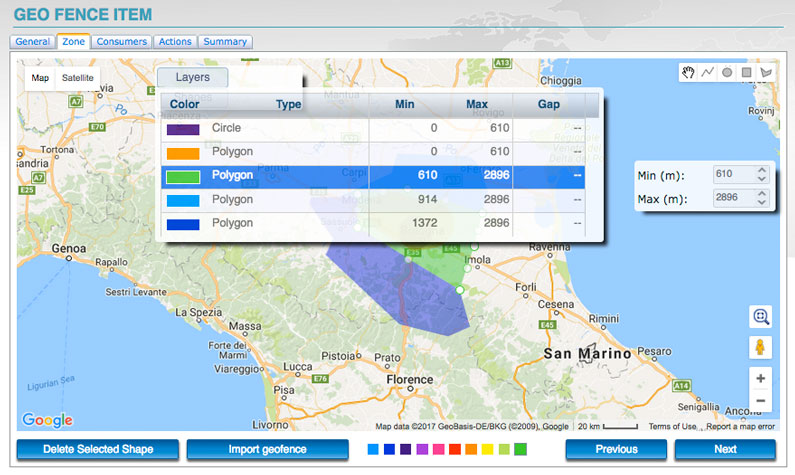Increase the Max (m) value
The width and height of the screenshot is (795, 475).
click(x=762, y=194)
